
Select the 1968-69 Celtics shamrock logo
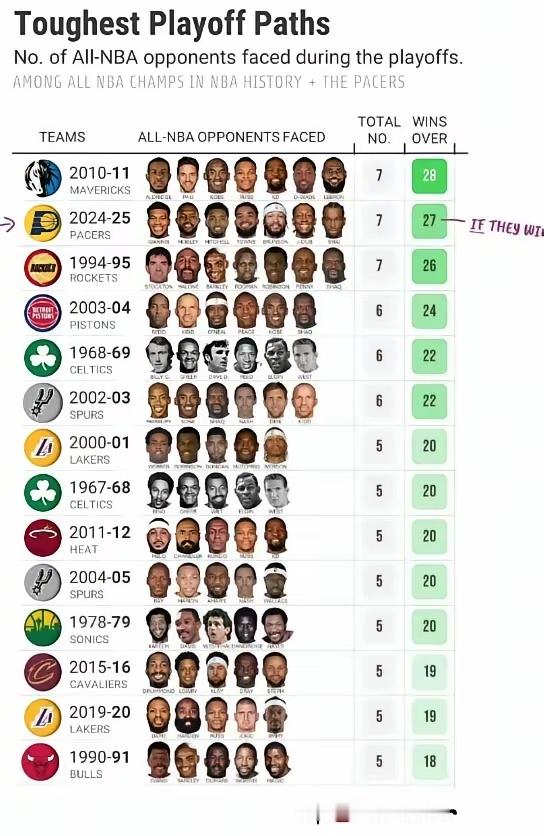[x=43, y=358]
